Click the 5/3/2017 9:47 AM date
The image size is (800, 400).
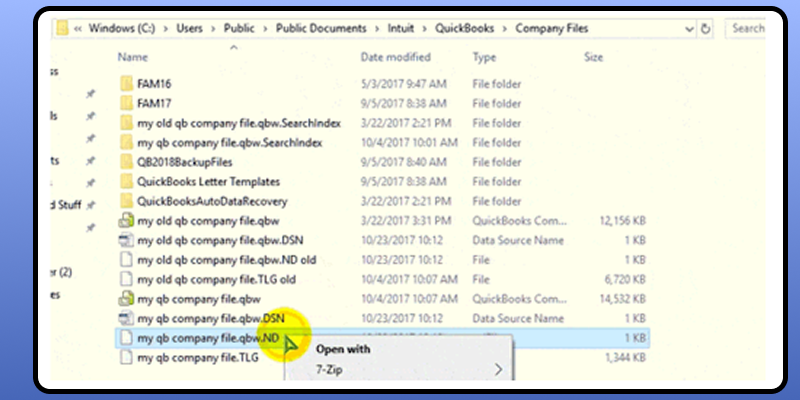click(404, 84)
